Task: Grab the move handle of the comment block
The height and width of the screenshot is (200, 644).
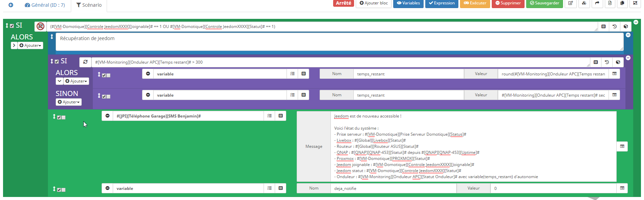Action: pyautogui.click(x=52, y=36)
